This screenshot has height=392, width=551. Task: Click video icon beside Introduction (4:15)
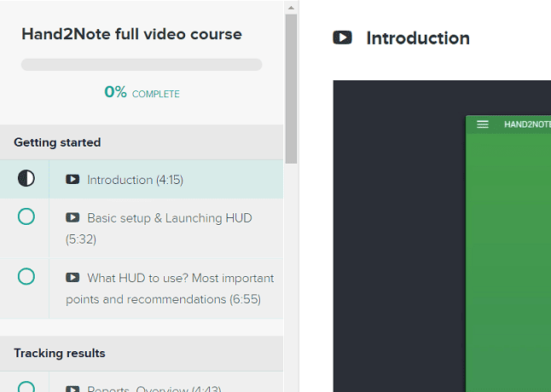(x=72, y=180)
